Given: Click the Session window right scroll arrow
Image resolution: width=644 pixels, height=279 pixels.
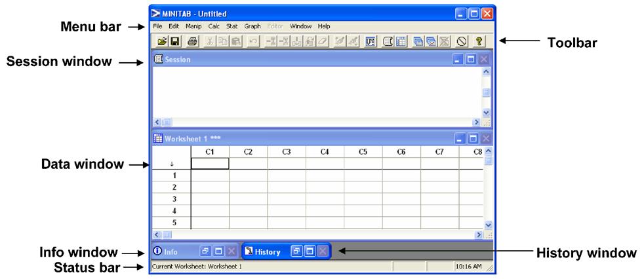Looking at the screenshot, I should [476, 122].
